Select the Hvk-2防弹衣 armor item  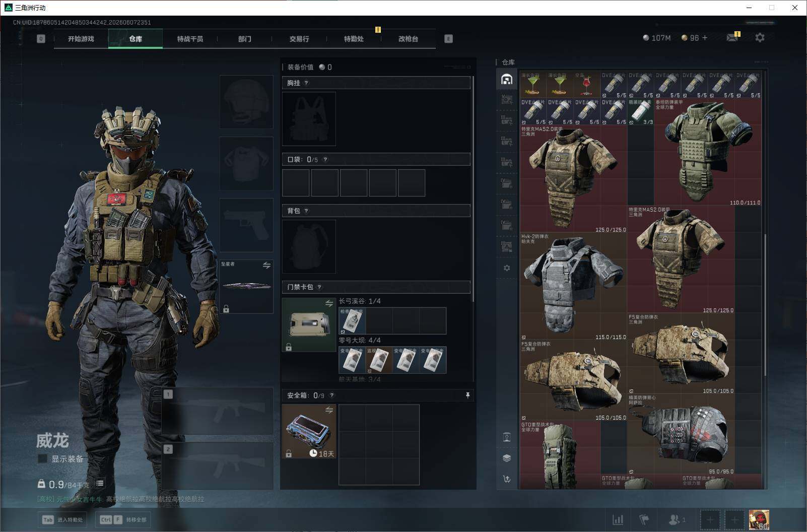point(573,287)
